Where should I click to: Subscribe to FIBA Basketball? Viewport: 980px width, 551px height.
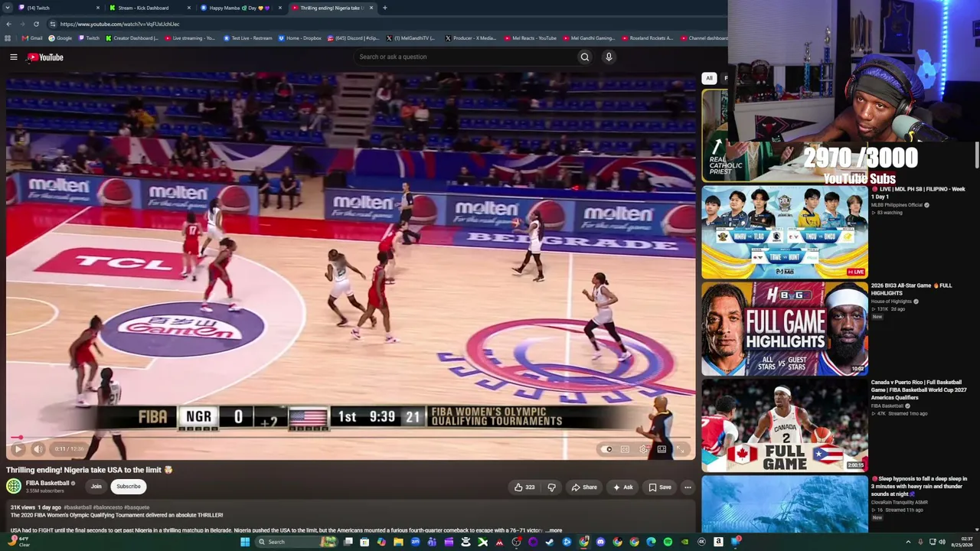129,487
